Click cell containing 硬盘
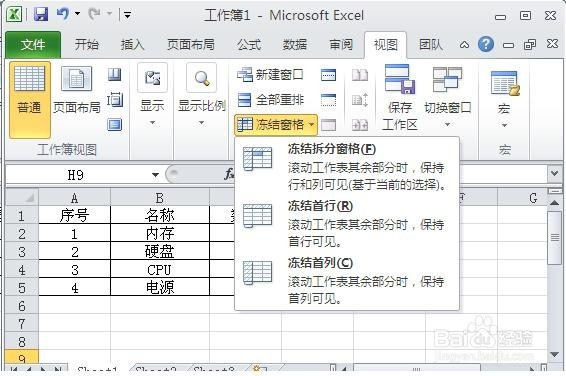This screenshot has width=566, height=376. click(160, 252)
